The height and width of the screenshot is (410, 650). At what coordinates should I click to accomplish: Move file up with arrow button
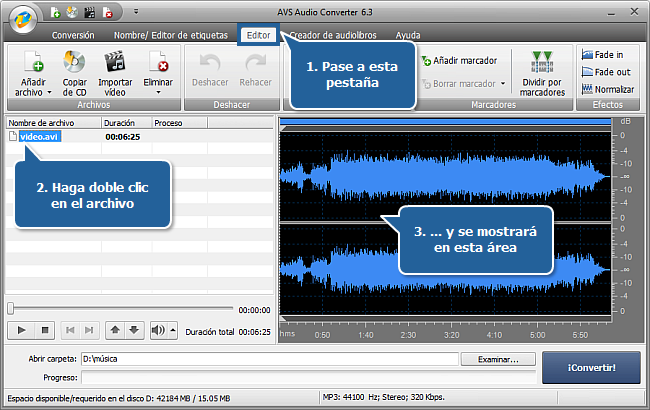(x=115, y=329)
